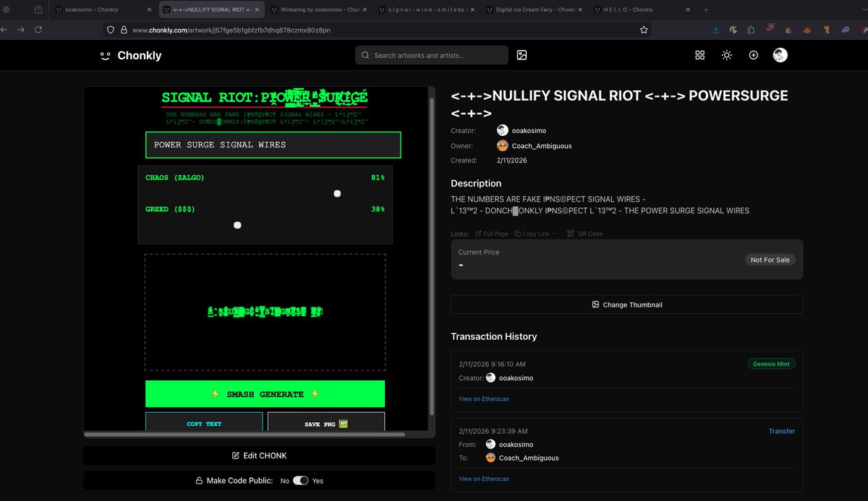
Task: Click ooakosimo in Transfer From row
Action: [x=516, y=445]
